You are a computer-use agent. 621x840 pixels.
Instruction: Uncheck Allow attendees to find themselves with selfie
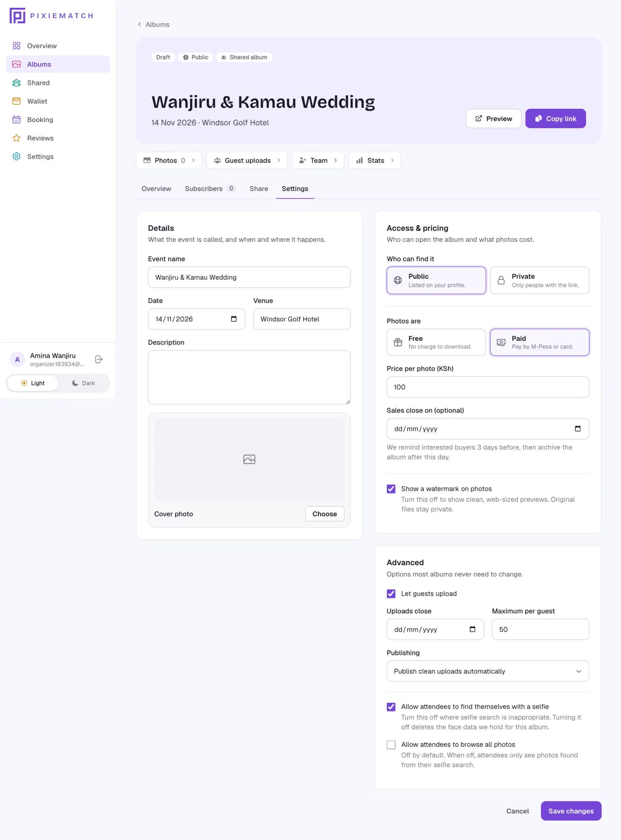tap(391, 707)
